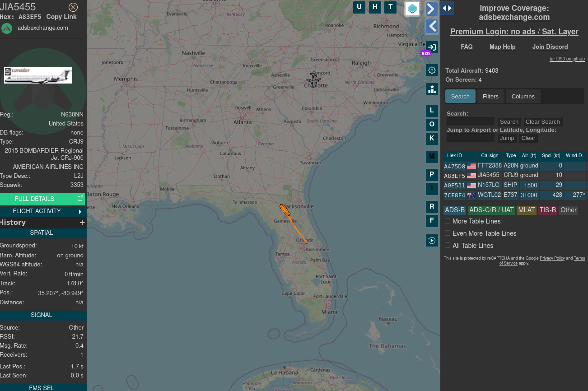Screen dimensions: 588x391
Task: Switch to the Filters tab
Action: 490,96
